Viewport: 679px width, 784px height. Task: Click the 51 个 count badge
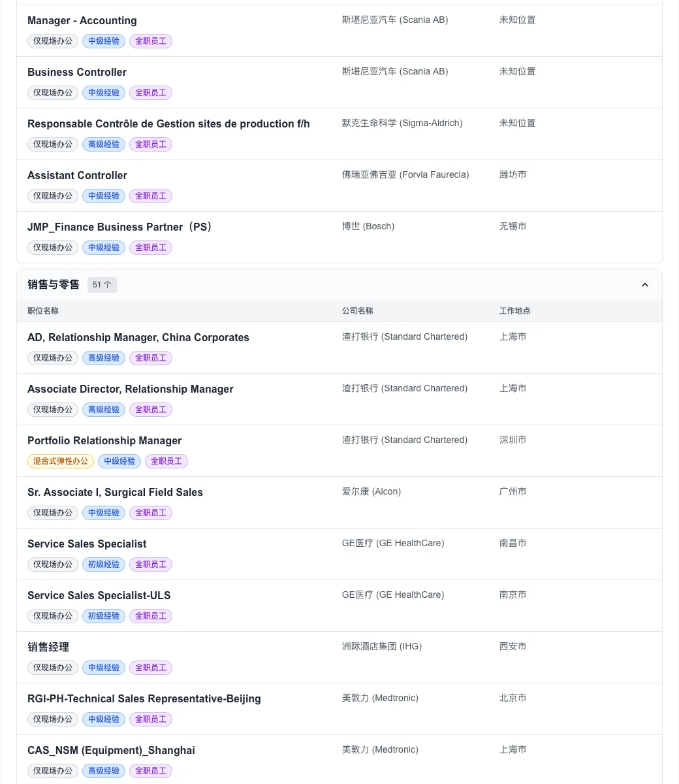[102, 285]
